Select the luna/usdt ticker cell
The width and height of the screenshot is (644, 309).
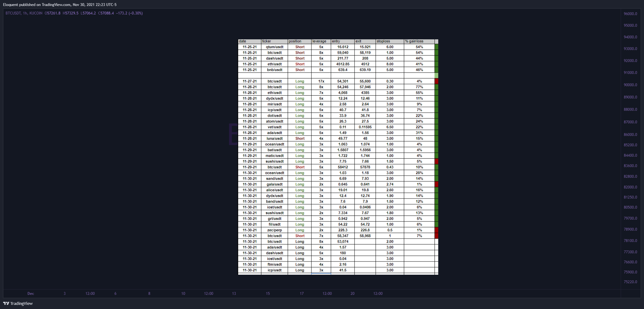coord(274,138)
